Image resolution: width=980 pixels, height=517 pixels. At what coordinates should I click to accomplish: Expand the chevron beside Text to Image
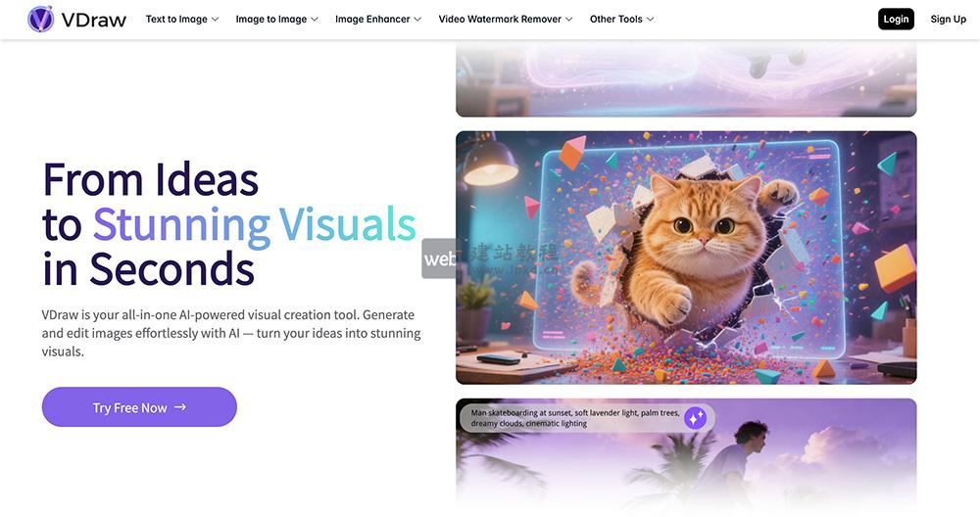215,20
